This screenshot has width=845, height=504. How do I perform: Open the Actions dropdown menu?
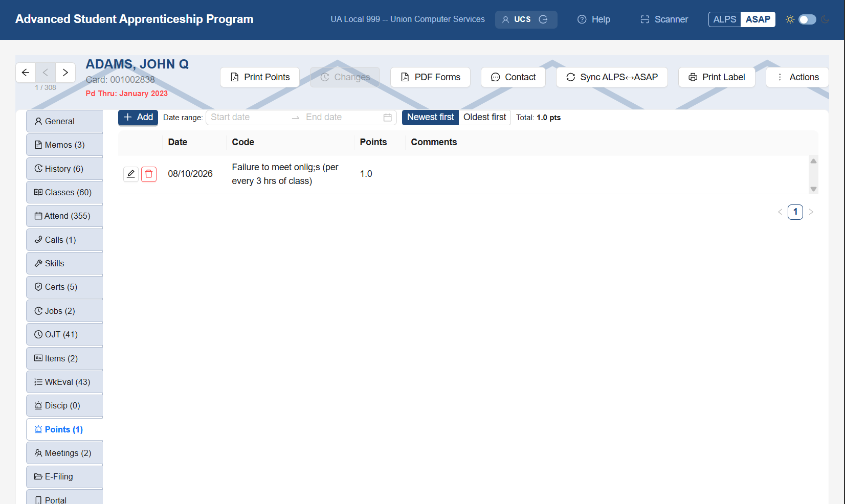pyautogui.click(x=797, y=77)
